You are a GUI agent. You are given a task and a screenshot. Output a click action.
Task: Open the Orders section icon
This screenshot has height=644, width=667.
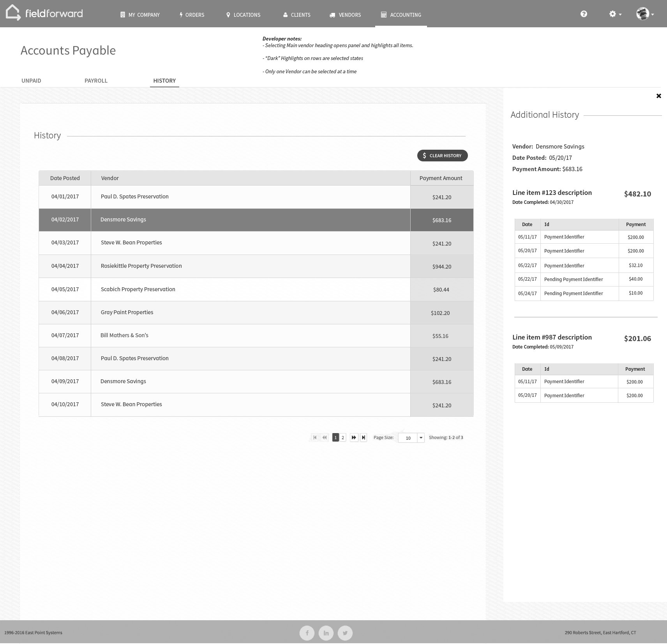coord(181,14)
